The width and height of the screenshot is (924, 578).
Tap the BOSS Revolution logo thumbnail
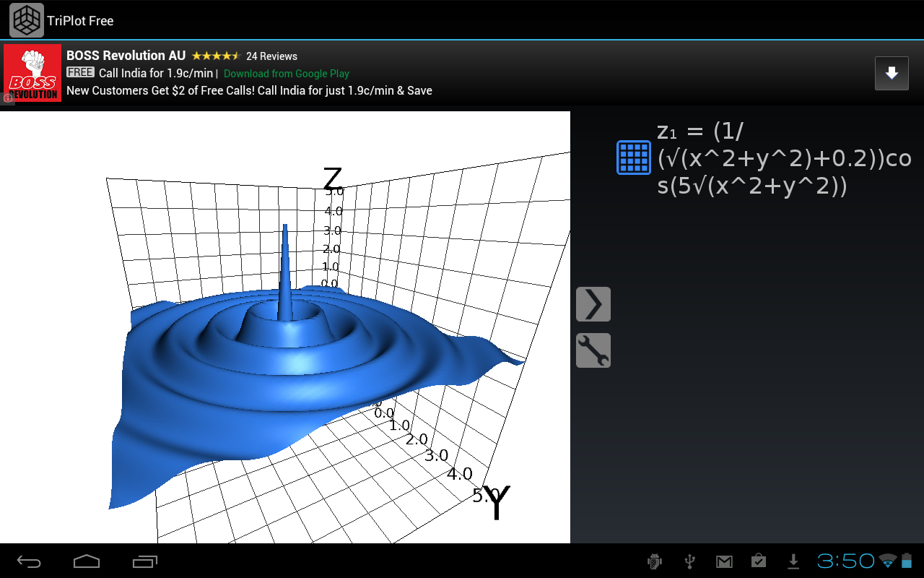coord(32,73)
